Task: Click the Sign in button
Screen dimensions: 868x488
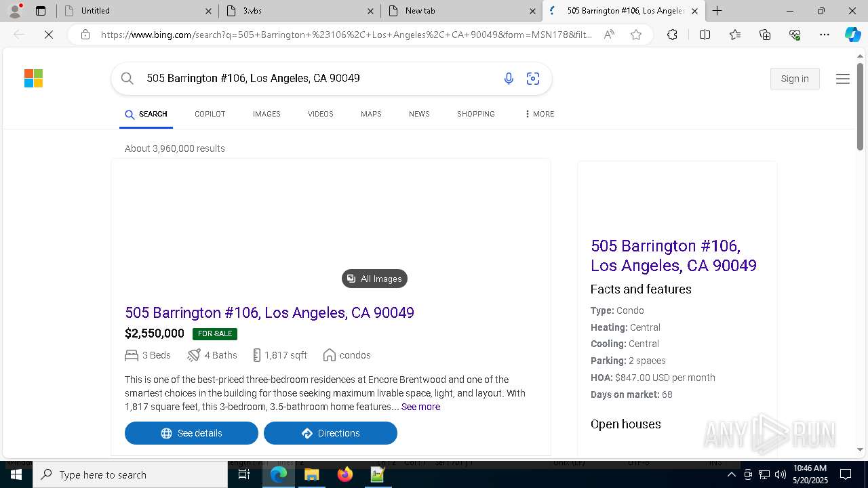Action: 795,79
